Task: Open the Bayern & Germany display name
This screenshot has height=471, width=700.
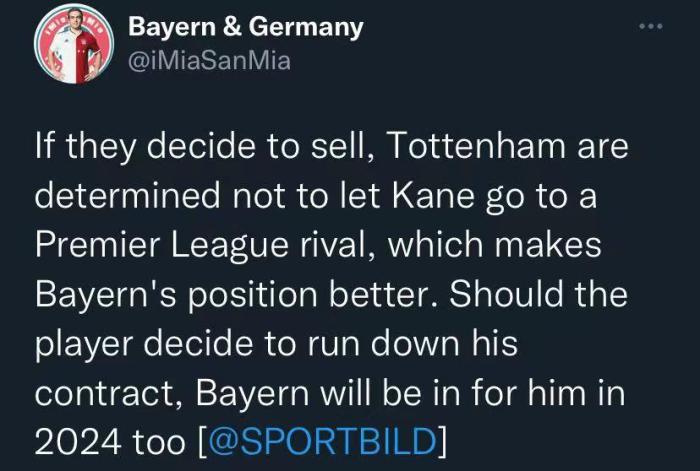Action: (246, 29)
